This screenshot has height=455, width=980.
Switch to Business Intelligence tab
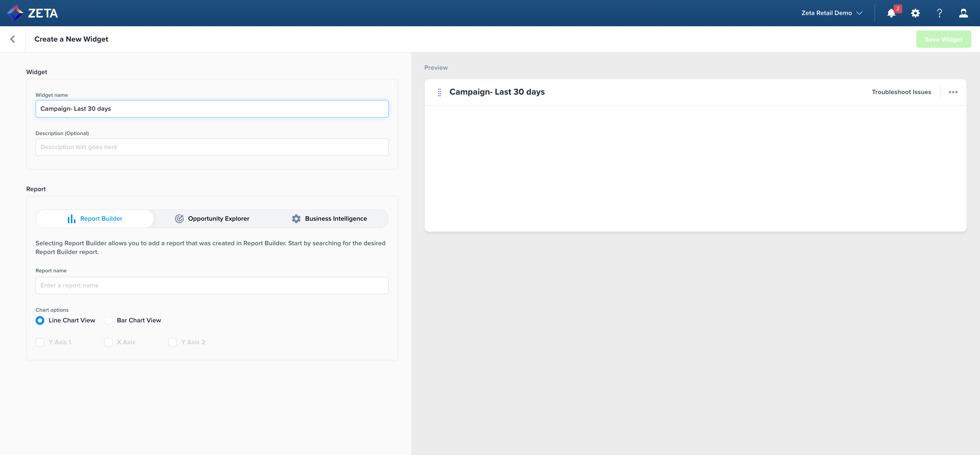coord(329,219)
